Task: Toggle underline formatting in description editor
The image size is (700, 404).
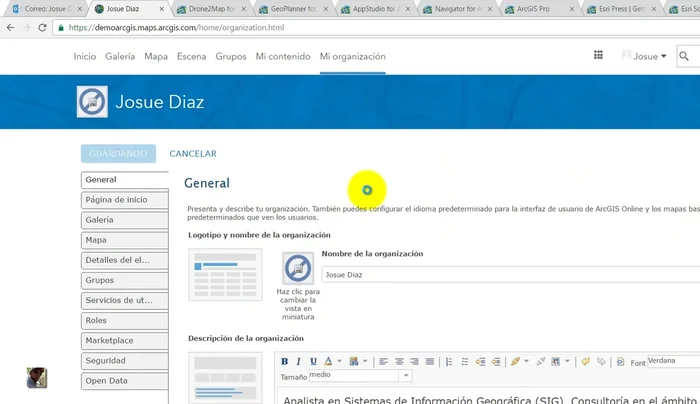Action: 313,362
